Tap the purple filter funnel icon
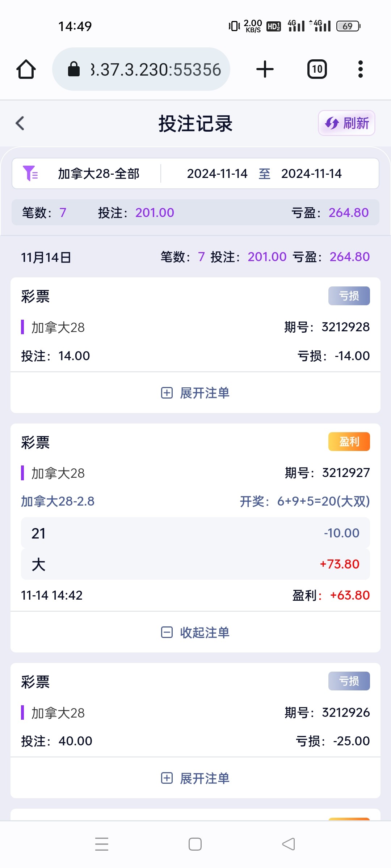Viewport: 391px width, 868px height. coord(30,174)
